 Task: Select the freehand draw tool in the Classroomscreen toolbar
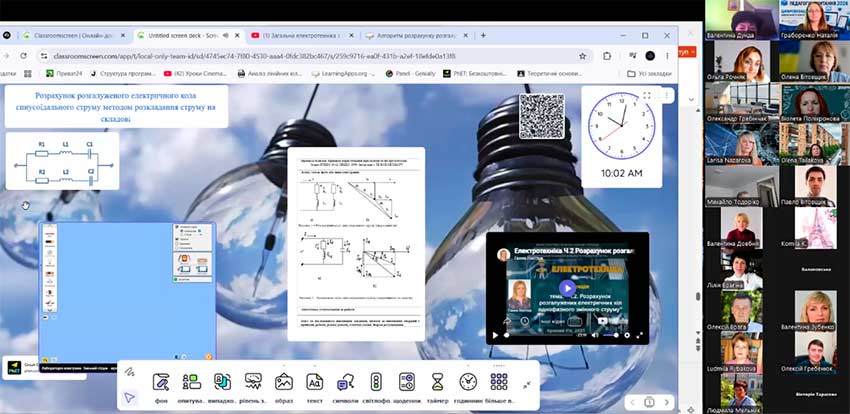(129, 372)
